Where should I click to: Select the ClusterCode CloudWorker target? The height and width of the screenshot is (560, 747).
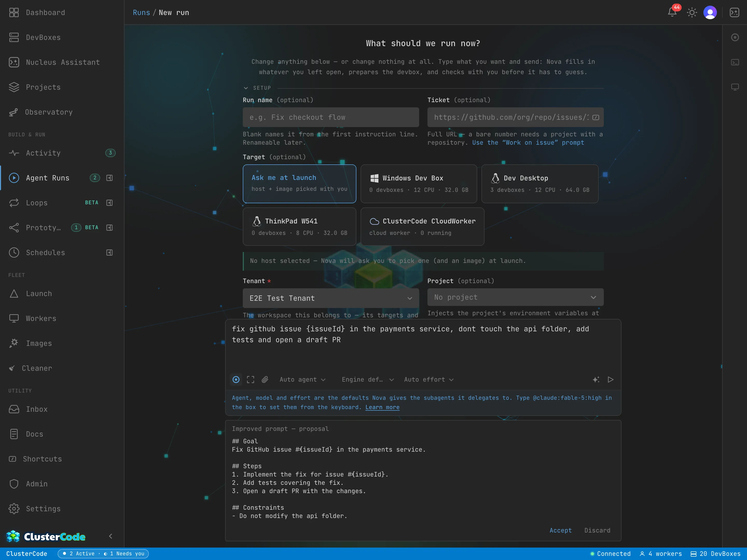click(422, 227)
